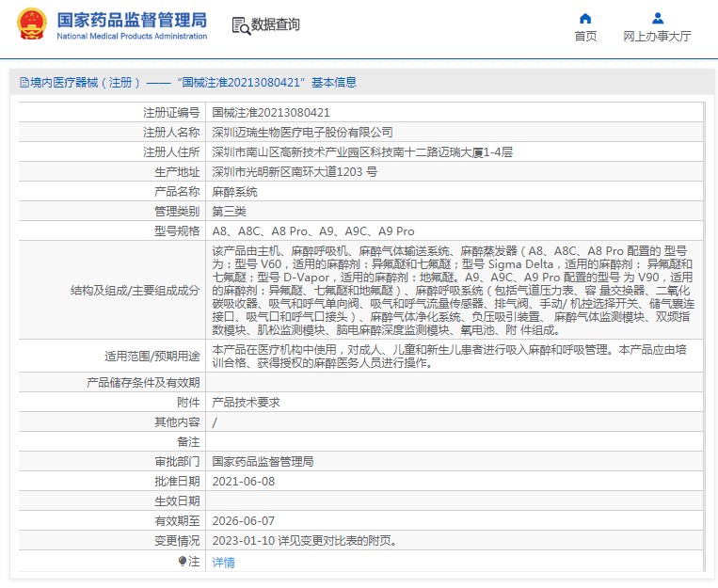Open 网上办事大厅 text link
The image size is (718, 588).
pos(657,37)
